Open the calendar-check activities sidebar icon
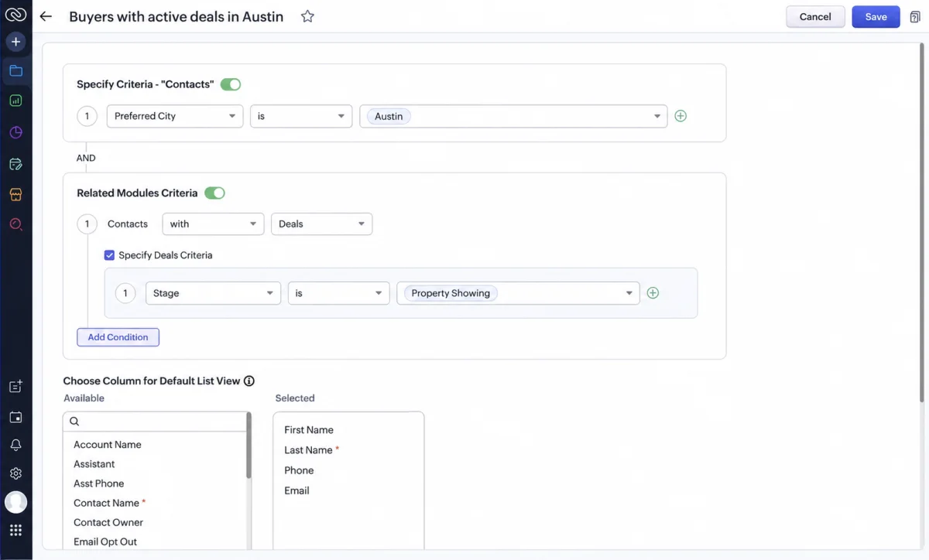Image resolution: width=929 pixels, height=560 pixels. pos(15,164)
